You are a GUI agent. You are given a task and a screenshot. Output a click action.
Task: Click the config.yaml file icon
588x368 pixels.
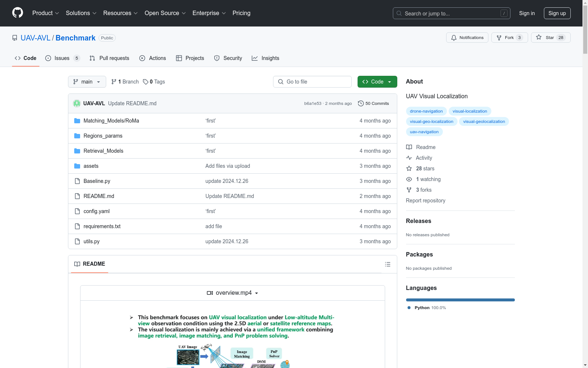point(77,211)
